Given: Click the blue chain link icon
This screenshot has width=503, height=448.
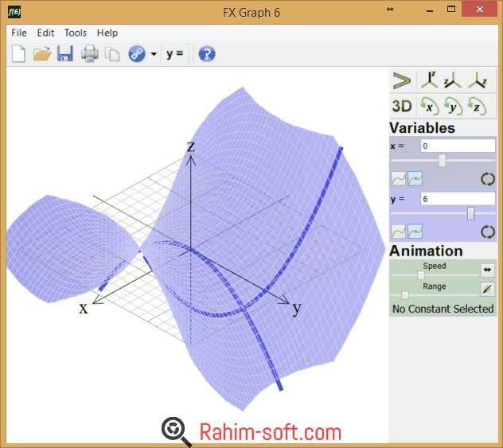Looking at the screenshot, I should click(137, 53).
